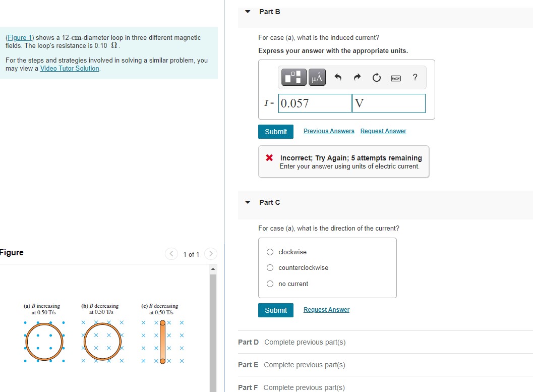Collapse the Part B section

click(247, 12)
